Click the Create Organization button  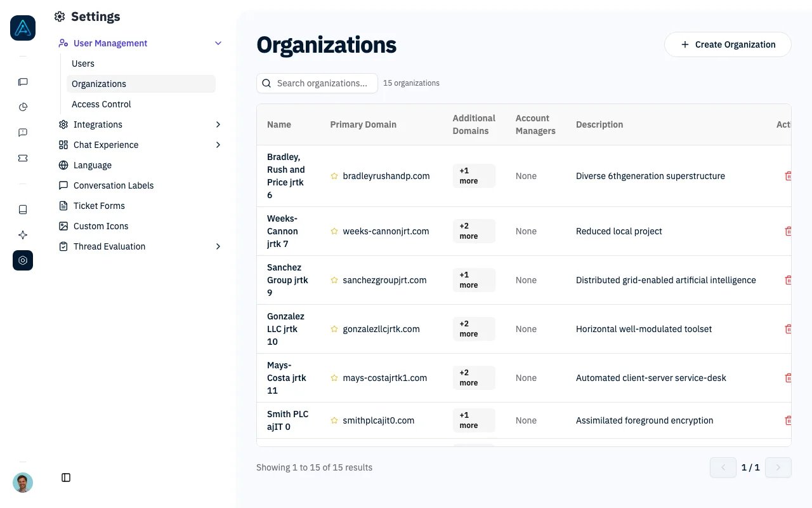(728, 44)
